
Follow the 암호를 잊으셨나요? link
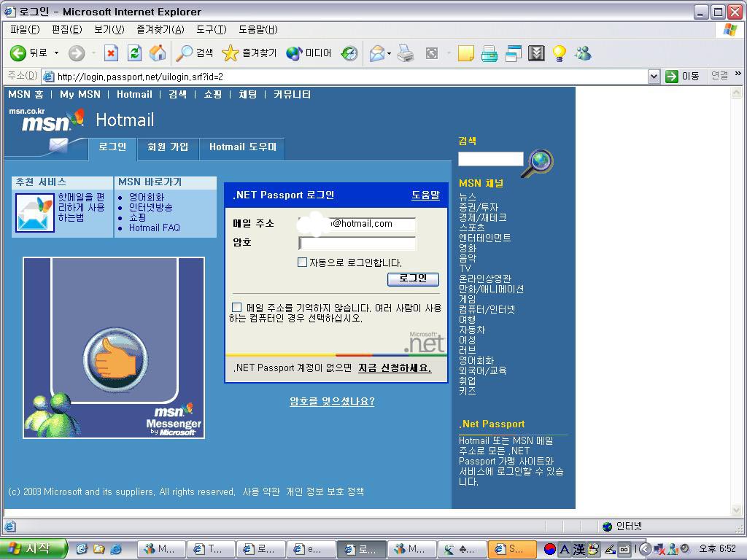point(332,402)
